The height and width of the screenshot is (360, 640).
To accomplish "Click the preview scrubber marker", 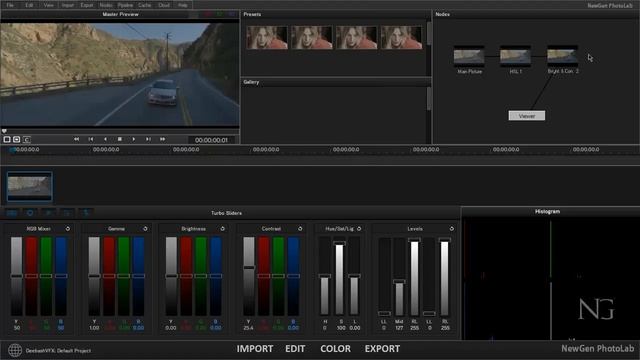I will point(4,131).
